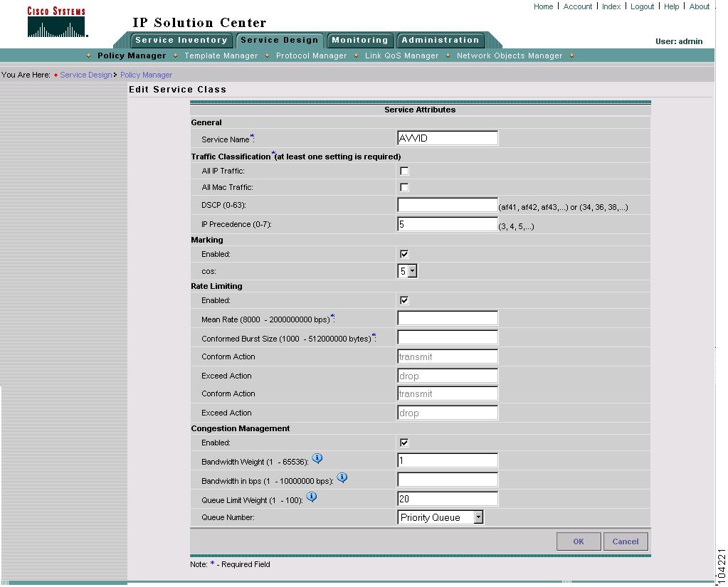Screen dimensions: 728x587
Task: Focus the Mean Rate field
Action: click(448, 318)
